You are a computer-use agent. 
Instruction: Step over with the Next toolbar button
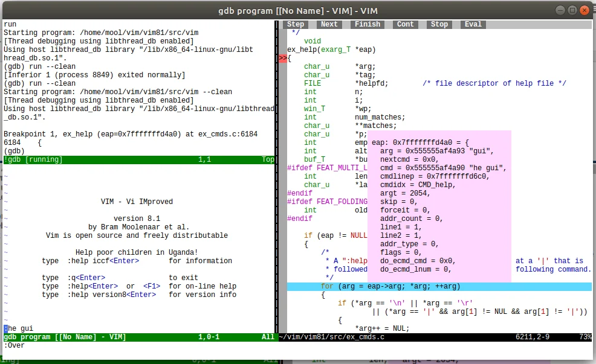tap(329, 24)
